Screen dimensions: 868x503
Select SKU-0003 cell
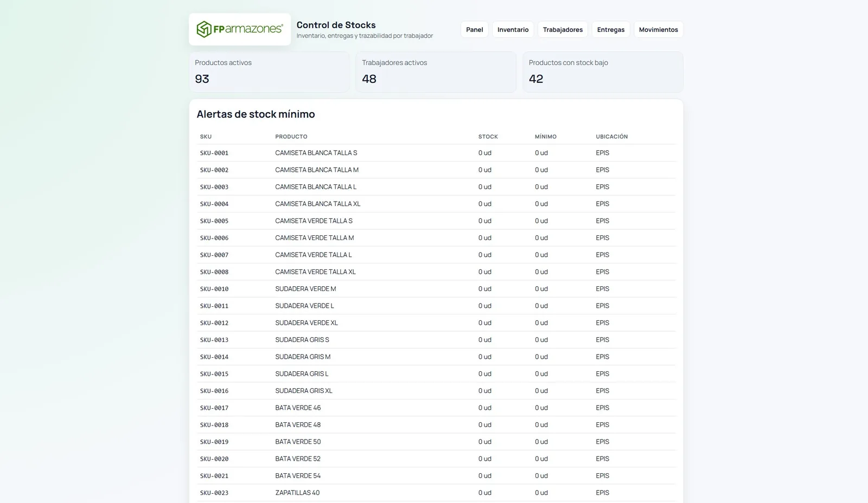pyautogui.click(x=214, y=187)
